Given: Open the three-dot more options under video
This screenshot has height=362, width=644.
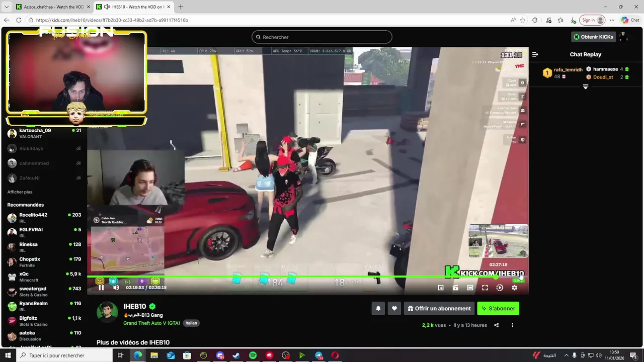Looking at the screenshot, I should click(x=513, y=325).
